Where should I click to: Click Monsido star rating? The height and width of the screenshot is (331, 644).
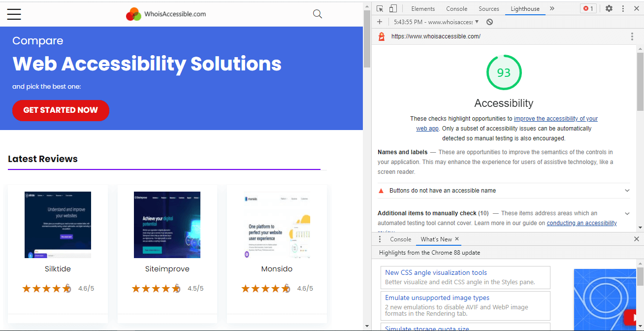[266, 288]
